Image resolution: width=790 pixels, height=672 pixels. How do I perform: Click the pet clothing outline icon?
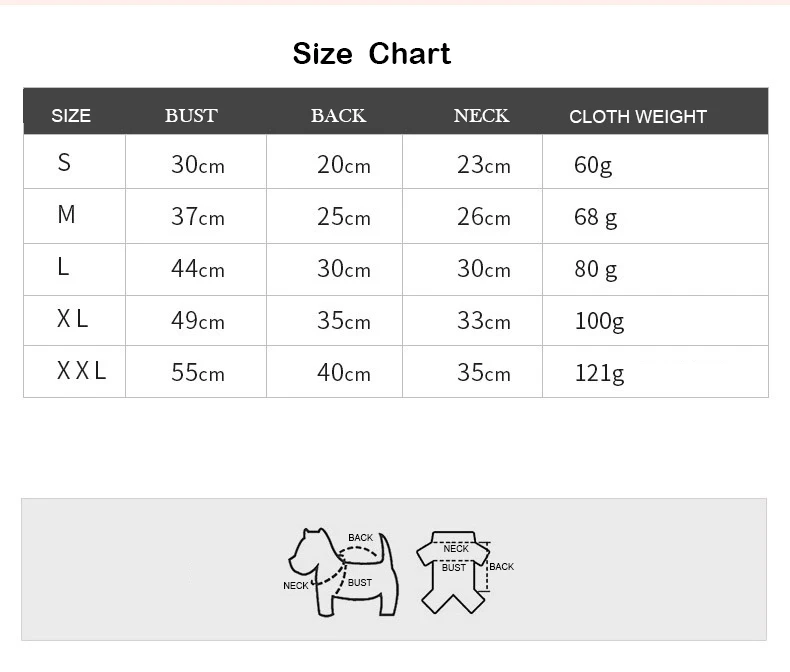point(456,571)
